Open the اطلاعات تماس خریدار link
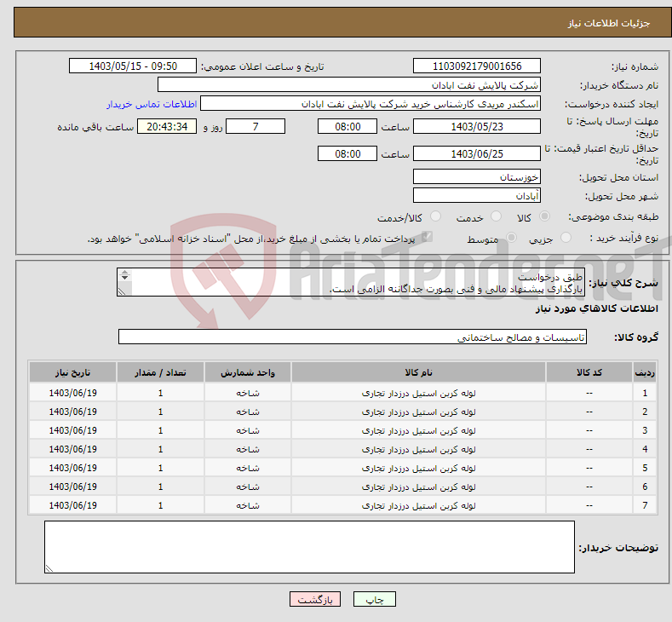672x622 pixels. [152, 104]
